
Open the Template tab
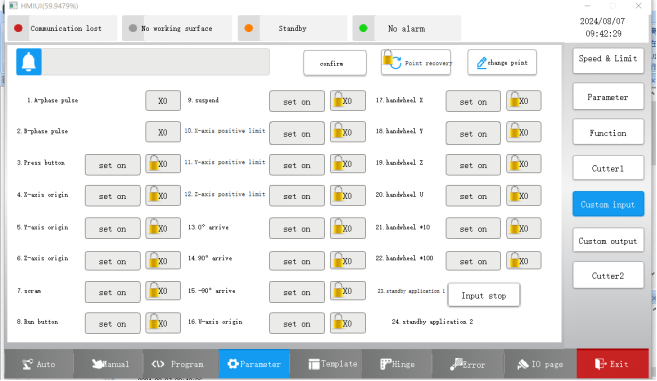326,364
